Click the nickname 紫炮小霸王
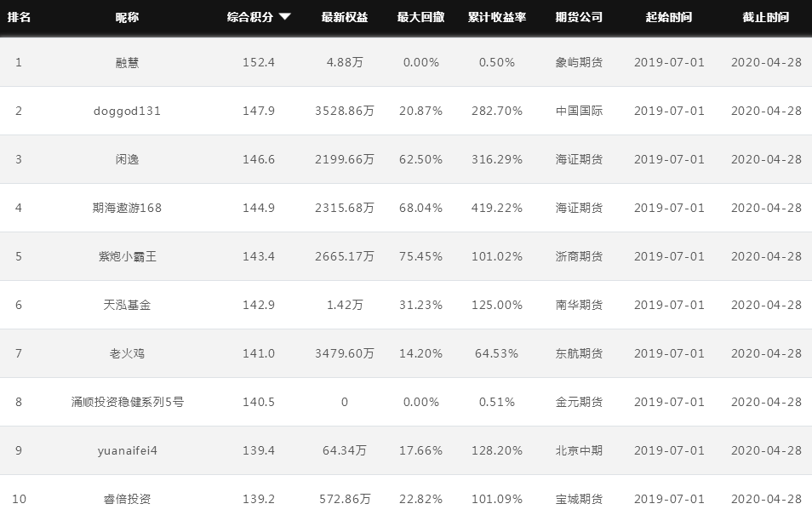This screenshot has height=521, width=812. pyautogui.click(x=127, y=256)
